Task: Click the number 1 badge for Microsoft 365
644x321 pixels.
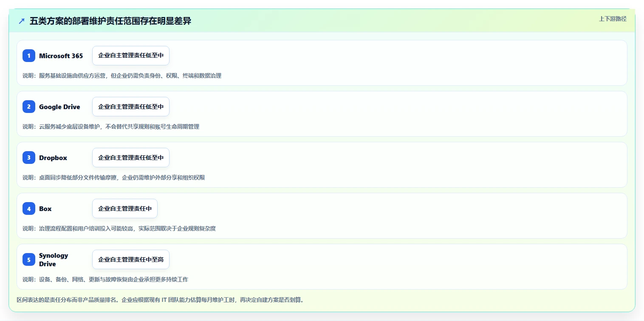Action: (29, 56)
